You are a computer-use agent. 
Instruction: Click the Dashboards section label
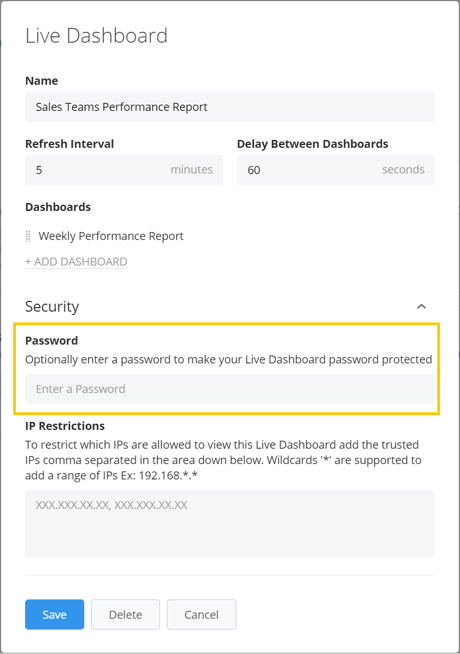58,207
